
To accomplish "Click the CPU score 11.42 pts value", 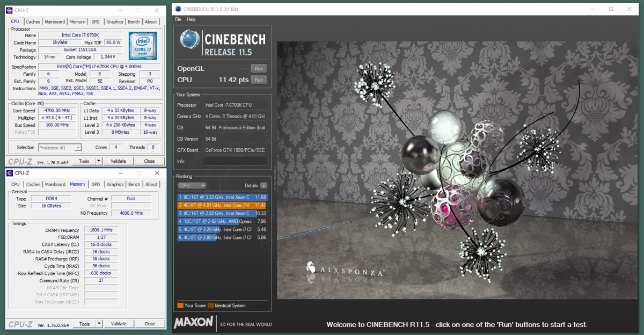I will coord(233,80).
